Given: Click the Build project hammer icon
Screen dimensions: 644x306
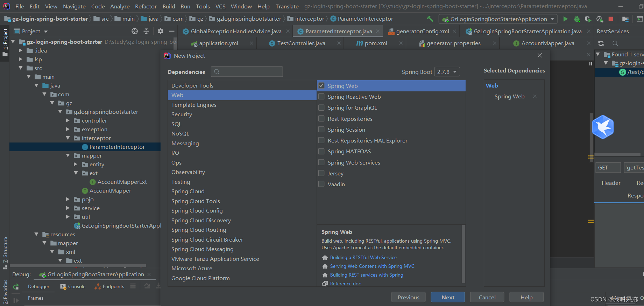Looking at the screenshot, I should pyautogui.click(x=430, y=19).
